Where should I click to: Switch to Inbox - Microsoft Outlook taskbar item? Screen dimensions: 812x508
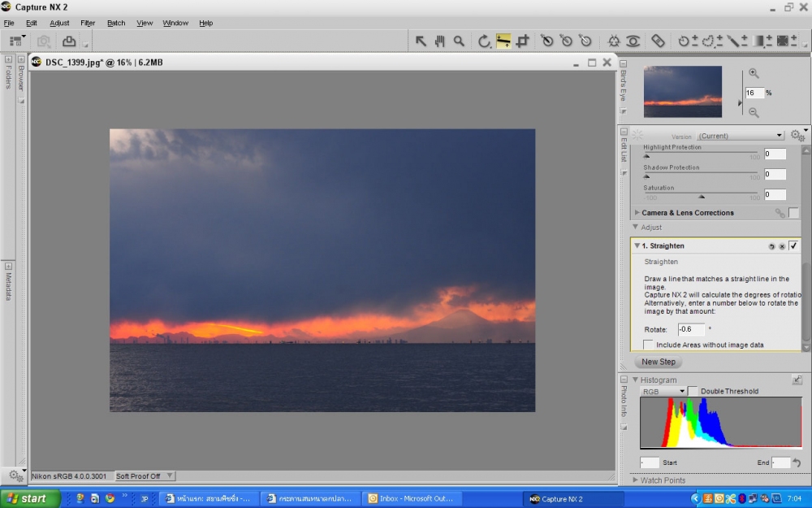[x=411, y=499]
